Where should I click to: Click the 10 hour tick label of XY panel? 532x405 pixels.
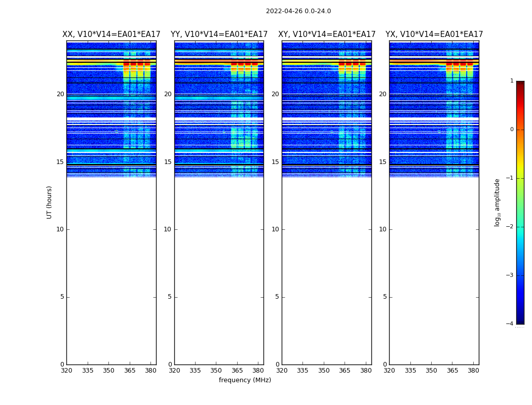click(276, 229)
